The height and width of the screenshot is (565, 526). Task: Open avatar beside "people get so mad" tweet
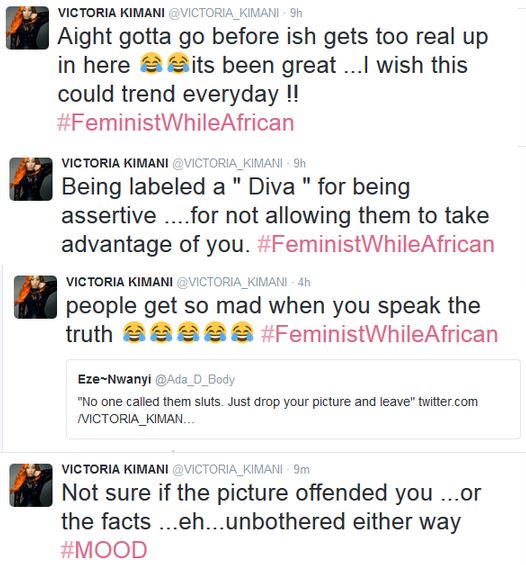click(x=35, y=297)
